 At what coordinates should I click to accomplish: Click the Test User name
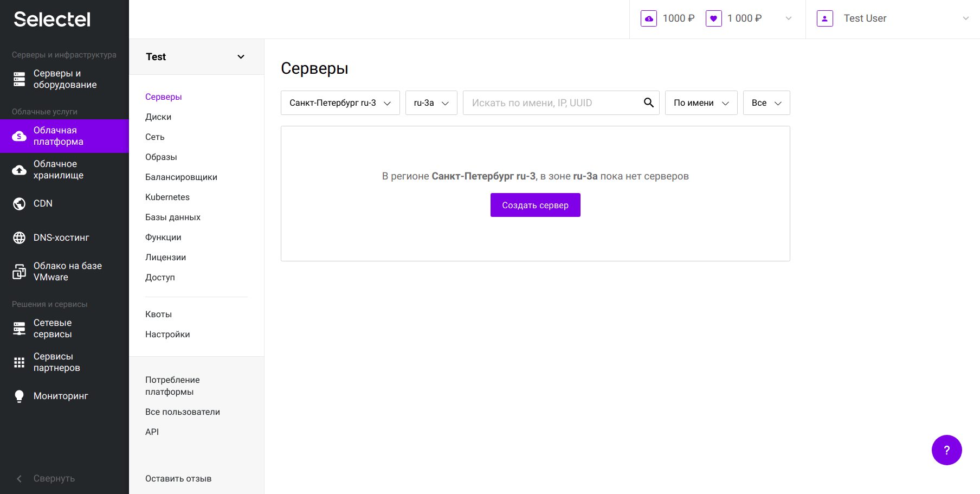(x=865, y=18)
